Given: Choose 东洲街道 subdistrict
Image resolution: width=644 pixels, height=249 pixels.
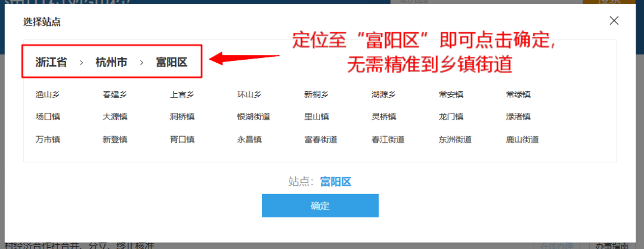Looking at the screenshot, I should click(x=455, y=140).
